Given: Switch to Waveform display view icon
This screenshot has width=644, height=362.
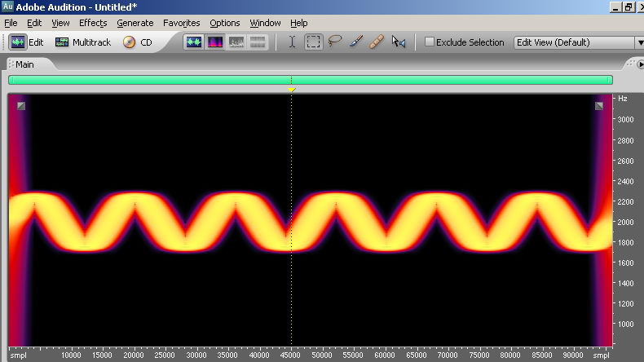Looking at the screenshot, I should click(x=193, y=42).
